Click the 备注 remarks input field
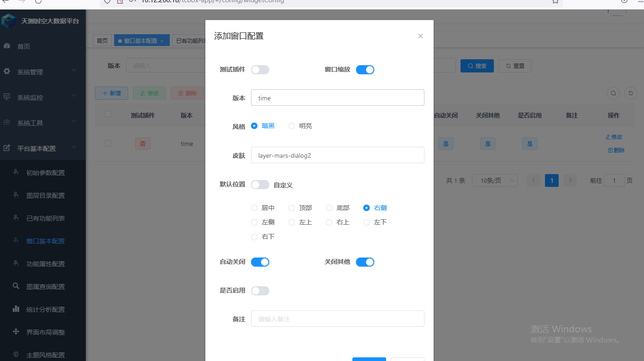The image size is (644, 361). coord(337,319)
